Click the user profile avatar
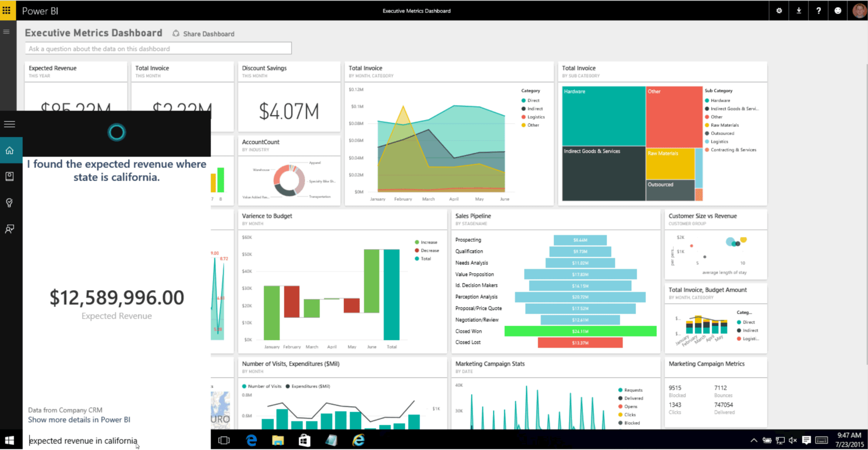The width and height of the screenshot is (868, 450). pyautogui.click(x=858, y=10)
